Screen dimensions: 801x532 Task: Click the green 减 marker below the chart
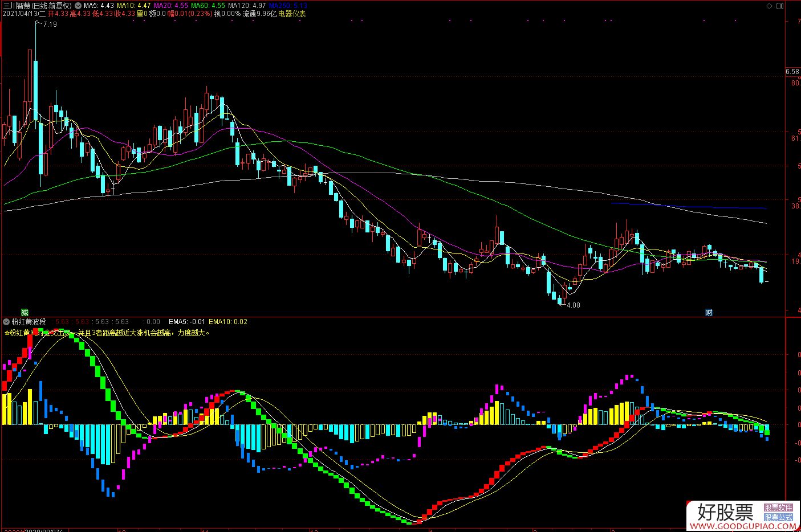(25, 312)
